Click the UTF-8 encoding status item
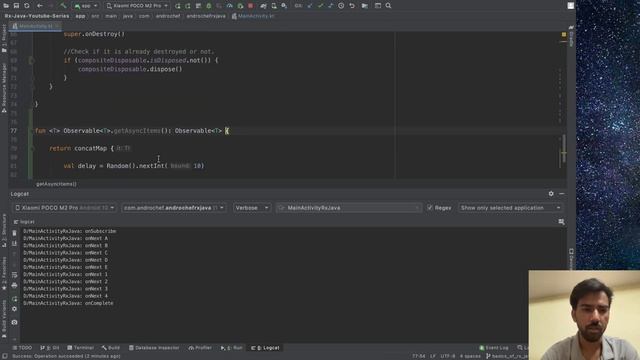 click(448, 356)
